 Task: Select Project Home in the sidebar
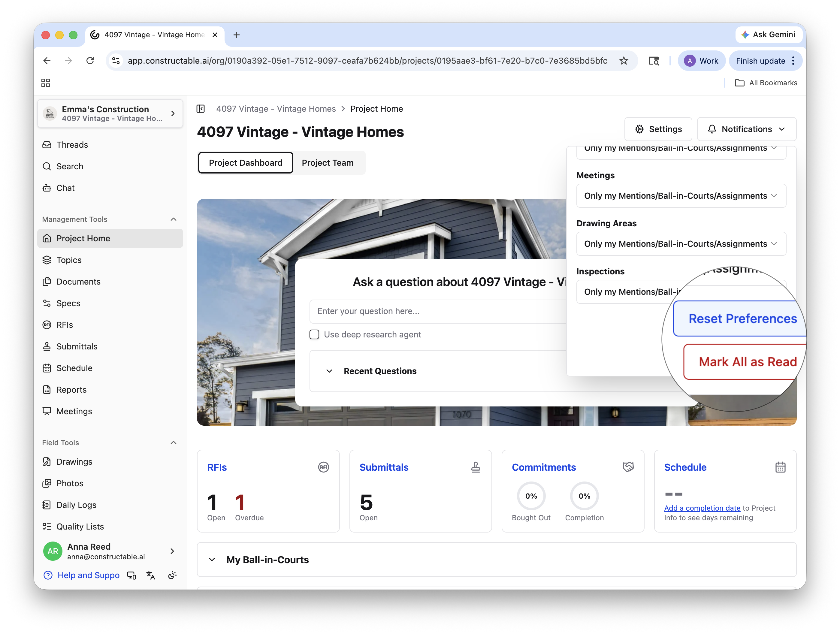point(110,238)
